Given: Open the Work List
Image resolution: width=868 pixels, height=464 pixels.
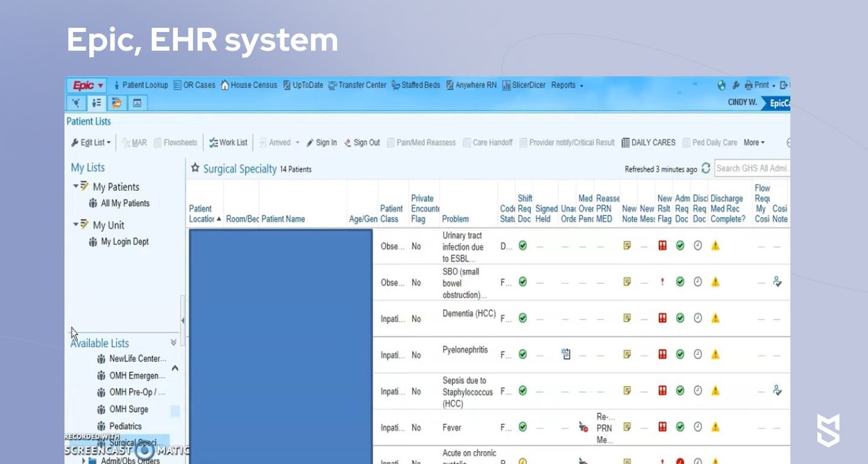Looking at the screenshot, I should 228,143.
